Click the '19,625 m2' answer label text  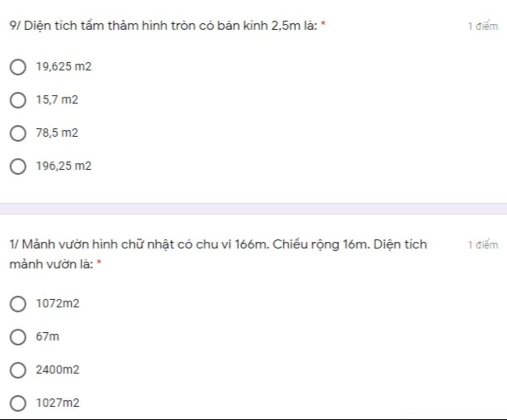tap(64, 66)
